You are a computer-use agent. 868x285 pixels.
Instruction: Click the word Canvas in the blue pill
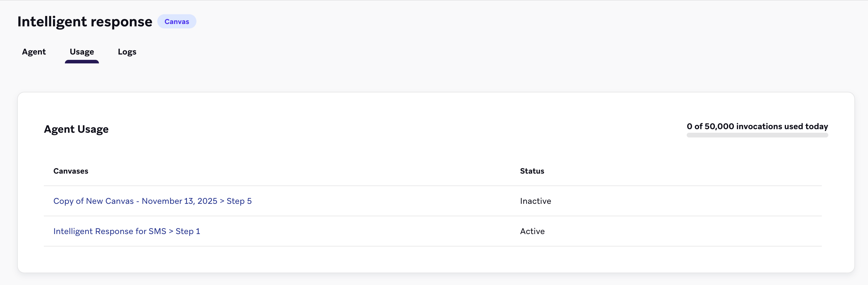(x=177, y=22)
